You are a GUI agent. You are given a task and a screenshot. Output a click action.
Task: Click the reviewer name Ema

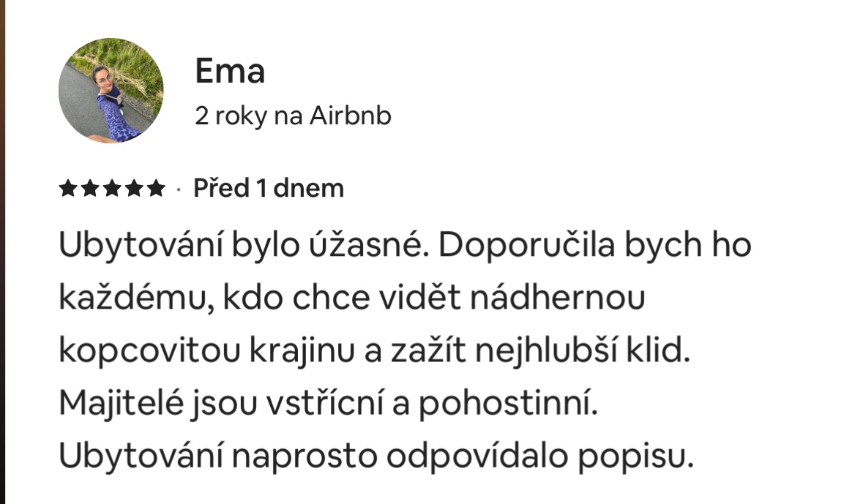[230, 72]
